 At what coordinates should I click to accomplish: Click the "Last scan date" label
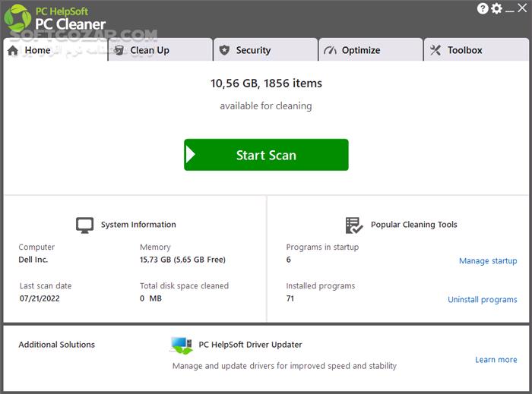coord(46,286)
